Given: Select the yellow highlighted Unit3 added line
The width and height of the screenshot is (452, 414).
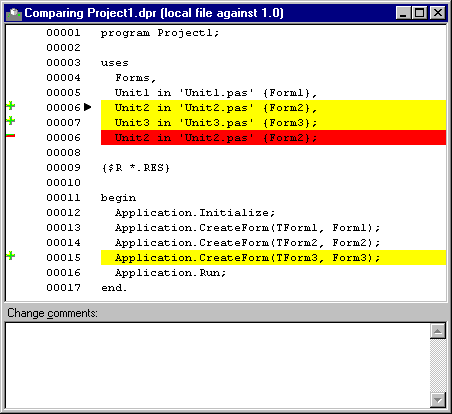Looking at the screenshot, I should (273, 123).
